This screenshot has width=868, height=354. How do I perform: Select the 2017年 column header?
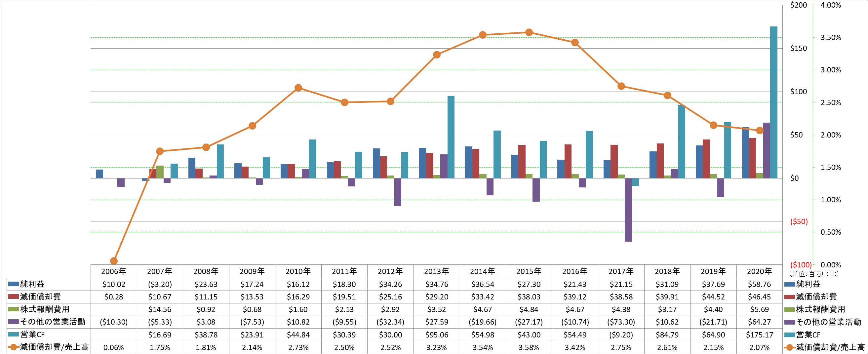point(621,271)
